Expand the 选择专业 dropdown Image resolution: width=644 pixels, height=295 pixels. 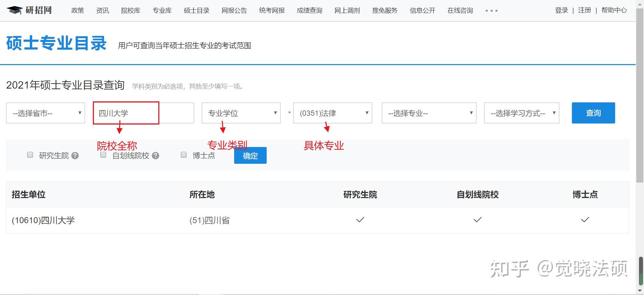[x=429, y=113]
